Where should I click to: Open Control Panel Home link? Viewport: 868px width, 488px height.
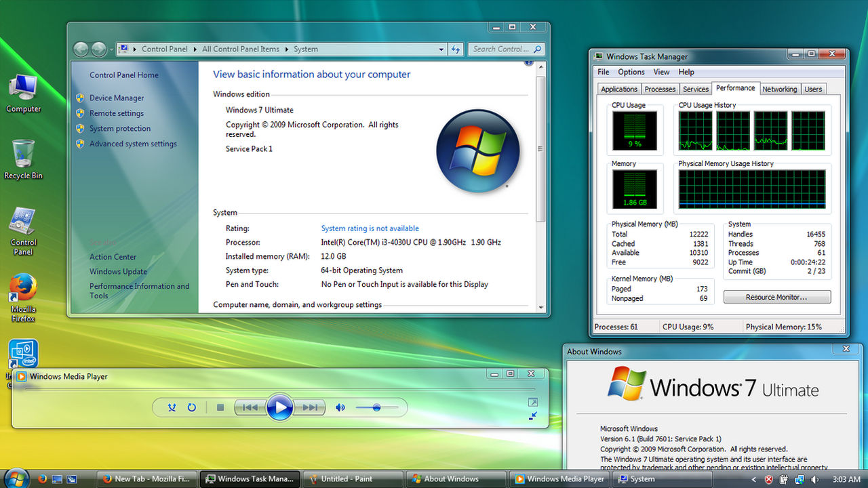pos(124,75)
